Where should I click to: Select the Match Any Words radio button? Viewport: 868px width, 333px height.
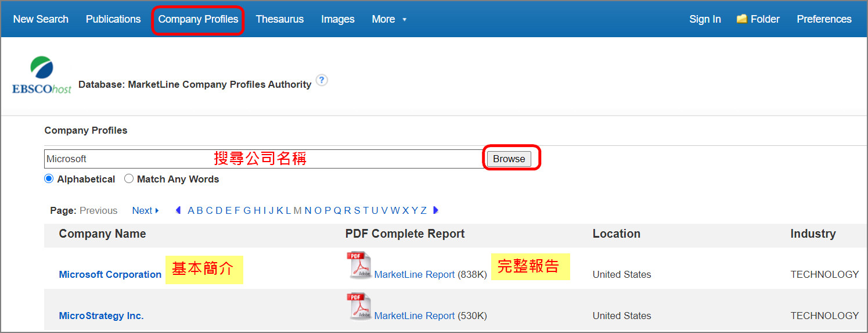129,179
